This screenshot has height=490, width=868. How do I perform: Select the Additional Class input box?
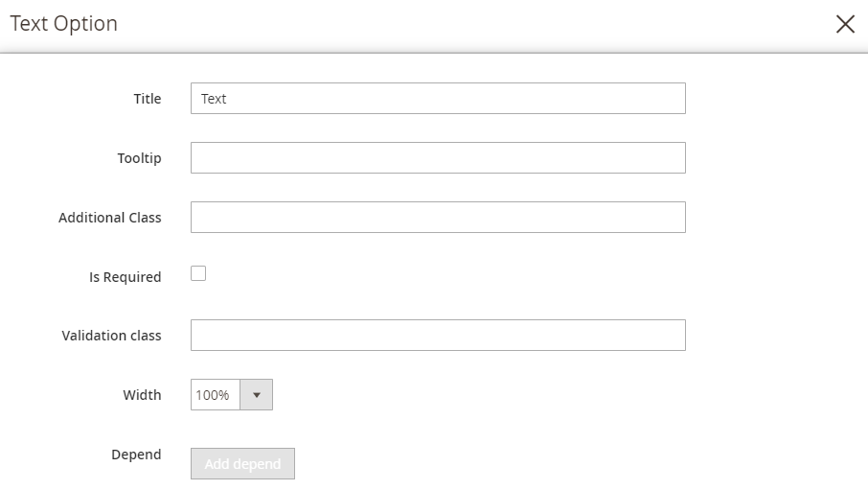point(438,218)
